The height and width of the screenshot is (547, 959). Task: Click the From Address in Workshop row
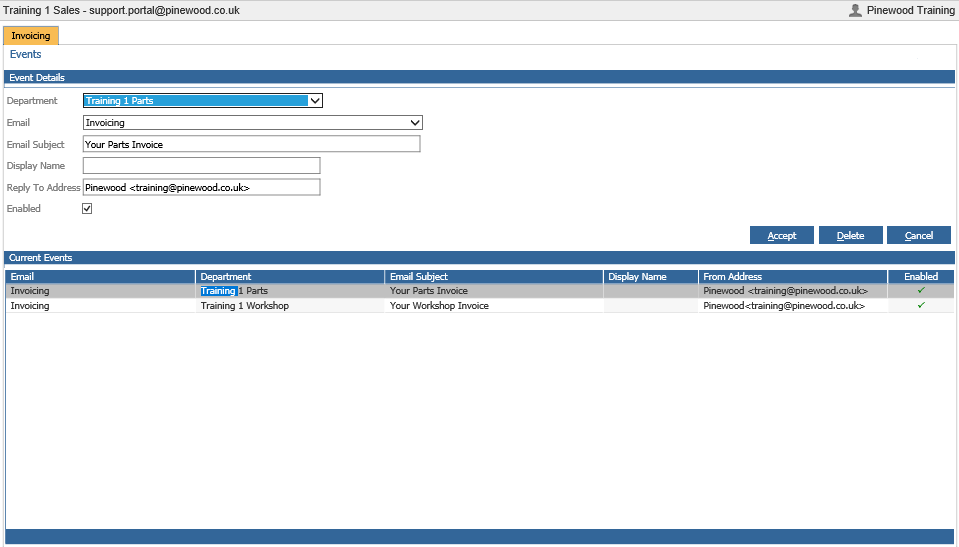793,305
